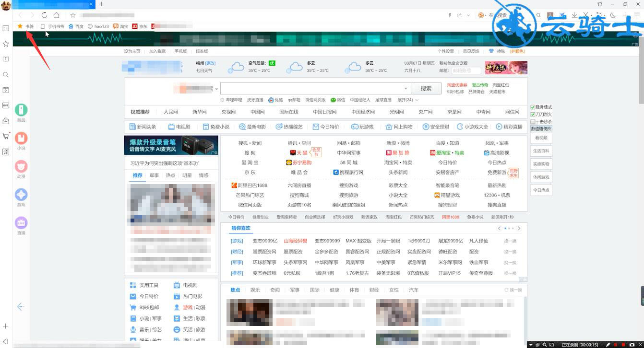644x348 pixels.
Task: Open the hao123 bookmark
Action: click(98, 26)
